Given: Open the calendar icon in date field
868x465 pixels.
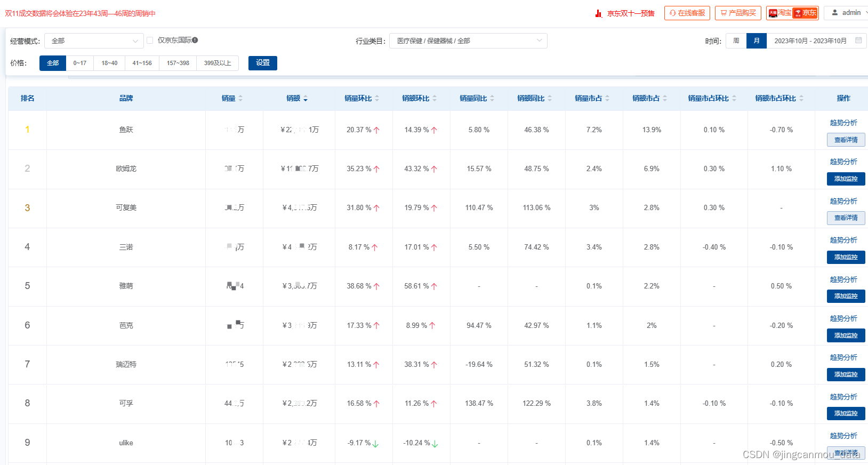Looking at the screenshot, I should pyautogui.click(x=858, y=41).
